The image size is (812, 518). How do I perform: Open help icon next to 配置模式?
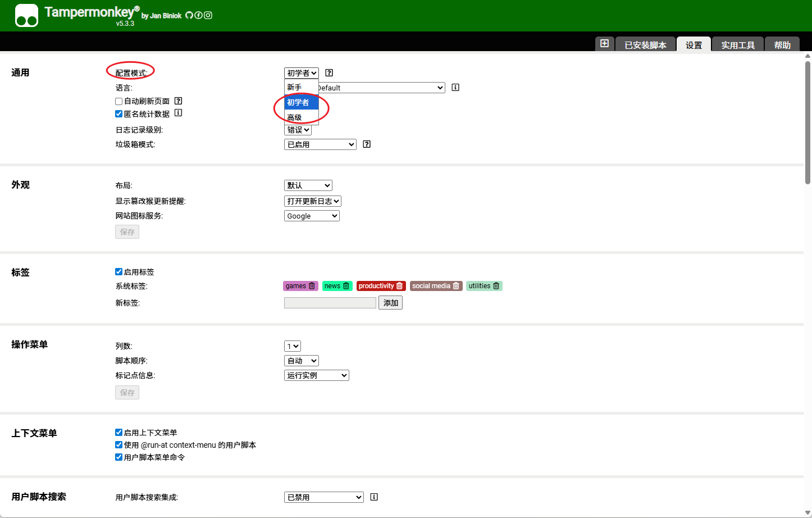[329, 72]
